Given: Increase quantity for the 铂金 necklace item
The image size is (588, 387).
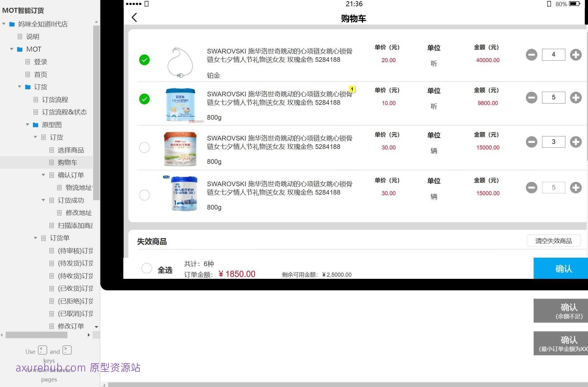Looking at the screenshot, I should pyautogui.click(x=576, y=55).
